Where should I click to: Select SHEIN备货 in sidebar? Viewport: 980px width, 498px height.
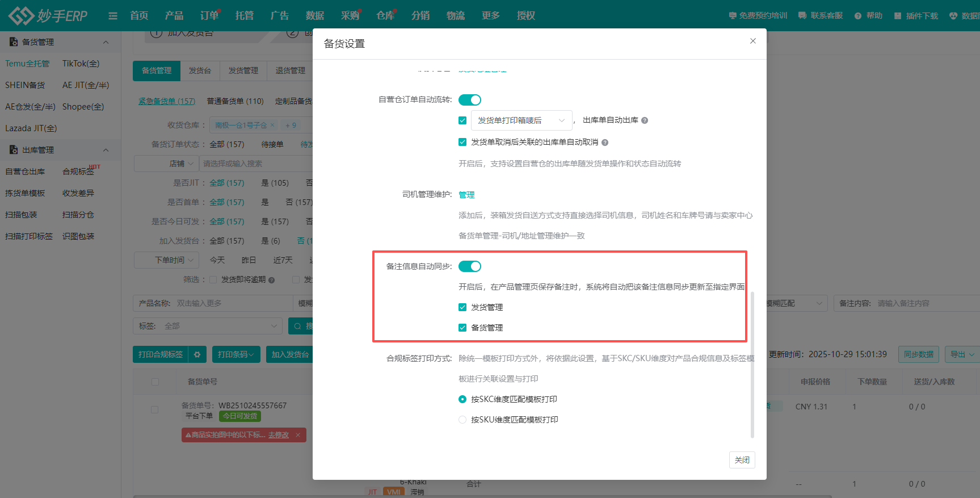(25, 85)
